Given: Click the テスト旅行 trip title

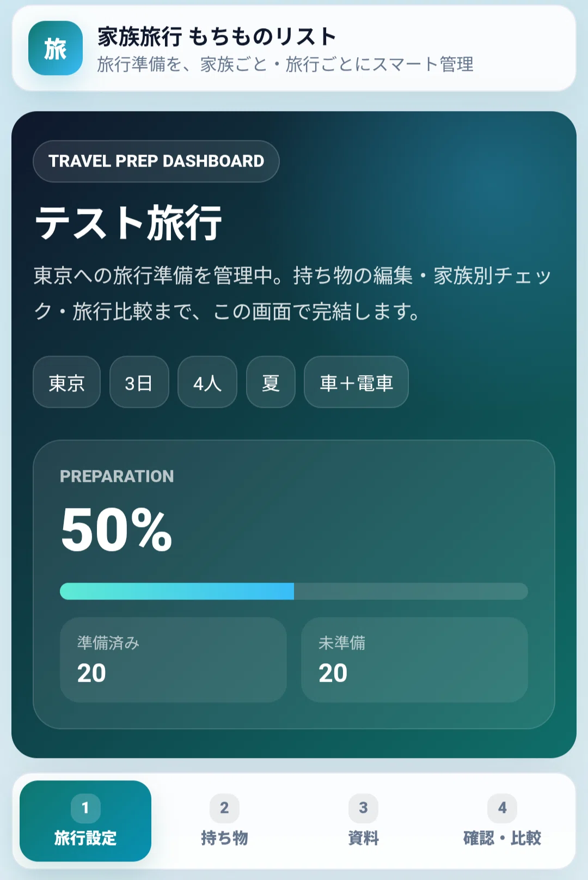Looking at the screenshot, I should [128, 223].
